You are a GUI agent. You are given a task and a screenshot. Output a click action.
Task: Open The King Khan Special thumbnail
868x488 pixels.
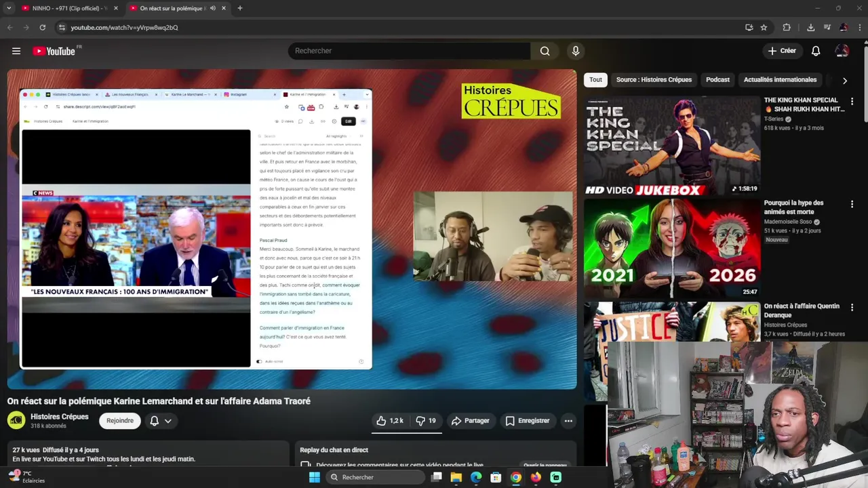coord(672,145)
